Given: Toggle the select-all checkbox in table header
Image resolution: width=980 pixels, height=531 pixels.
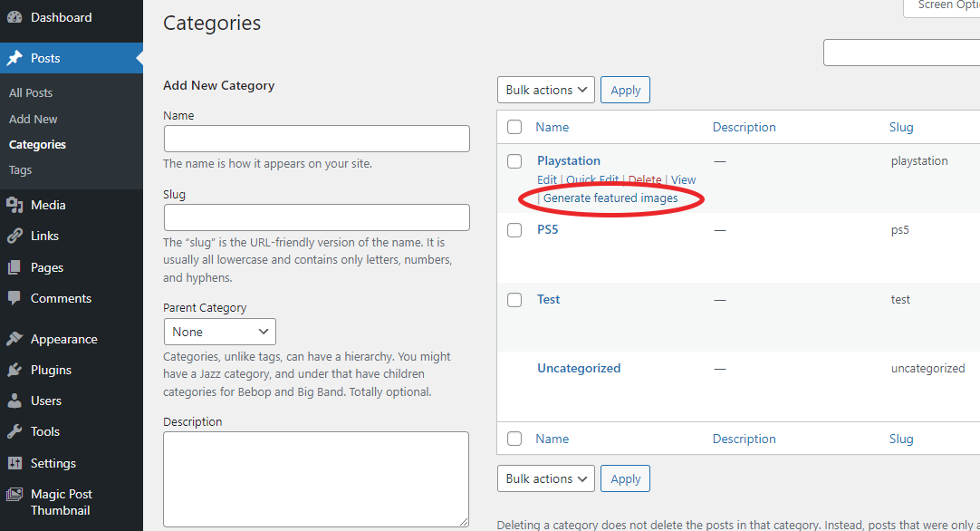Looking at the screenshot, I should [x=514, y=128].
